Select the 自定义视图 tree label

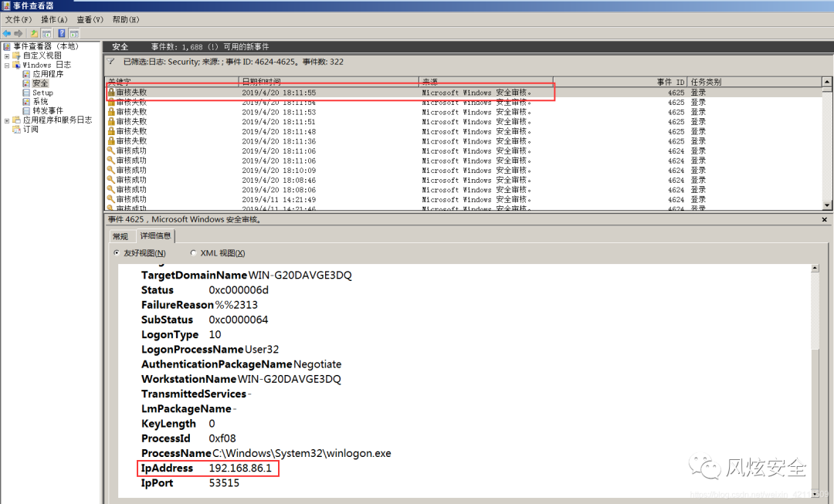[x=42, y=56]
